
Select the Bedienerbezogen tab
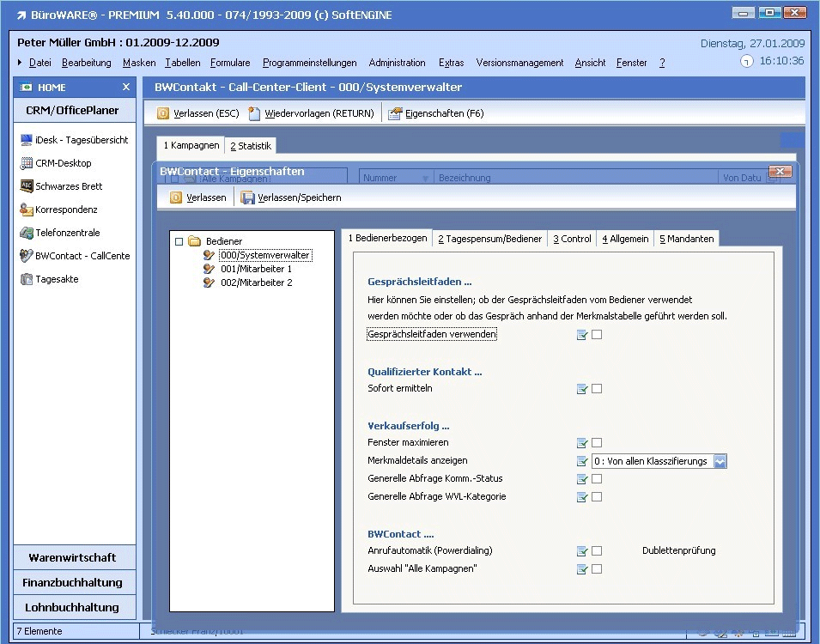[387, 238]
